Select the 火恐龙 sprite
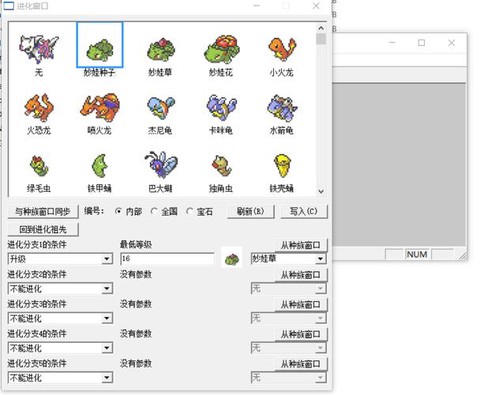 click(x=39, y=107)
